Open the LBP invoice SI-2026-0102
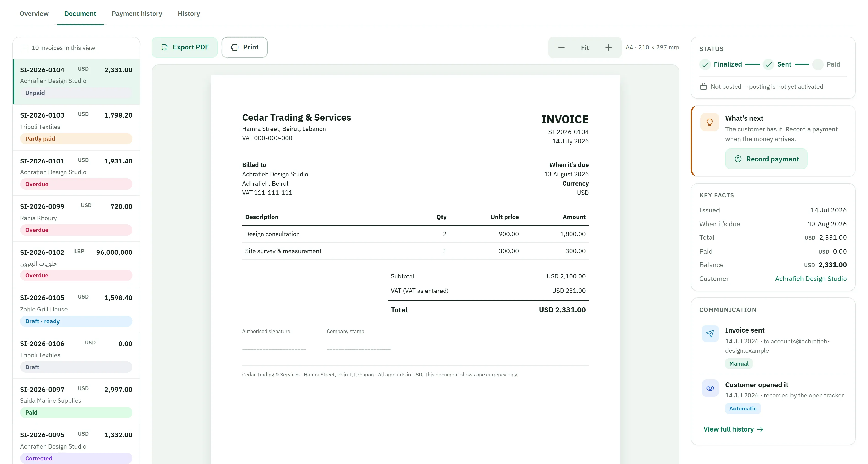 (x=77, y=264)
